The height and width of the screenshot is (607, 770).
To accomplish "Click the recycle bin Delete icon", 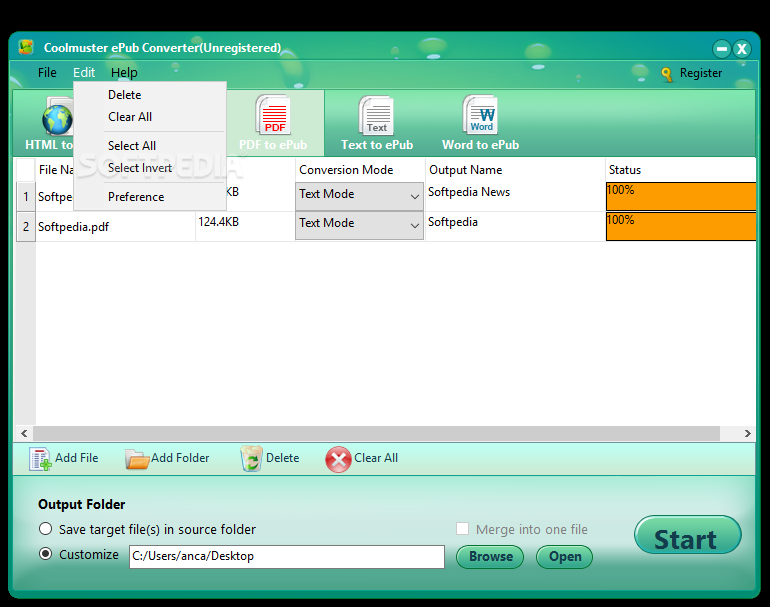I will [x=251, y=459].
